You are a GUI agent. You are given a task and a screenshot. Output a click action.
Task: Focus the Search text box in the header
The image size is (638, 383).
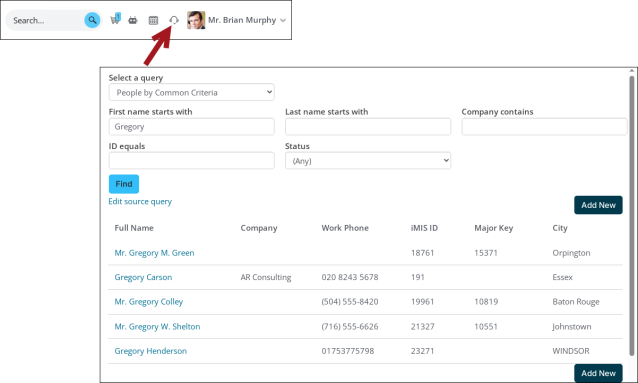click(x=46, y=20)
